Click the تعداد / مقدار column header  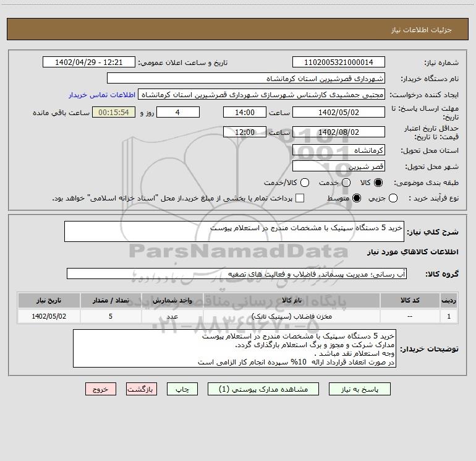point(111,300)
